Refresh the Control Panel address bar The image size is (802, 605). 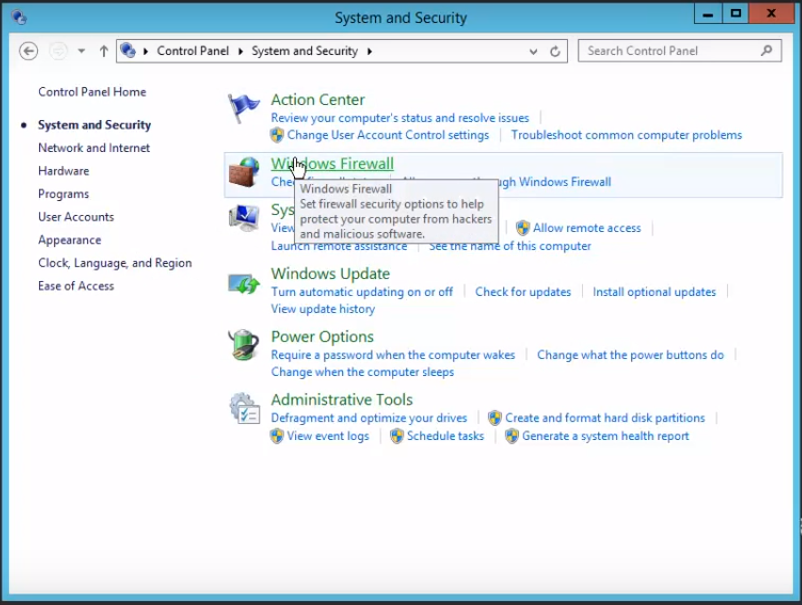pyautogui.click(x=555, y=51)
